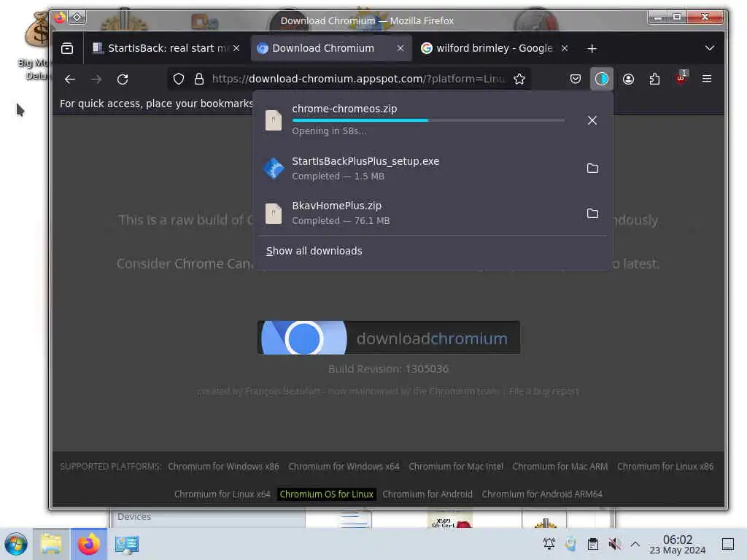Click the Firefox titlebar window menu icon
The width and height of the screenshot is (747, 560).
(60, 18)
